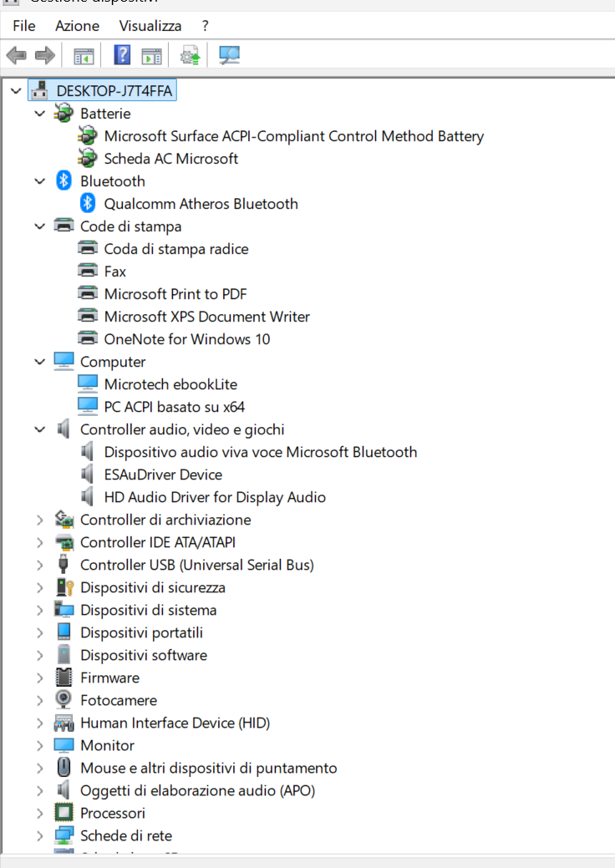This screenshot has height=868, width=615.
Task: Open the Azione menu
Action: [x=77, y=25]
